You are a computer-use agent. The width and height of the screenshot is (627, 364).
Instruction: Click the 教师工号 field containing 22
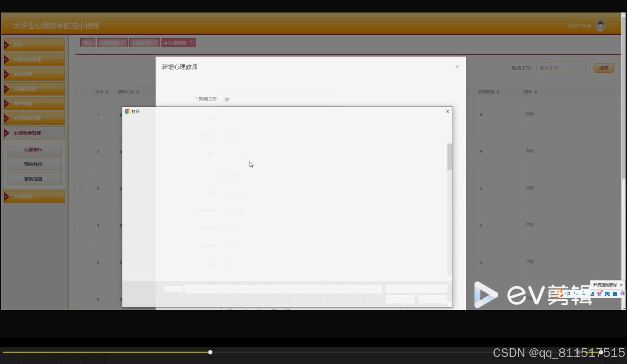(x=278, y=99)
